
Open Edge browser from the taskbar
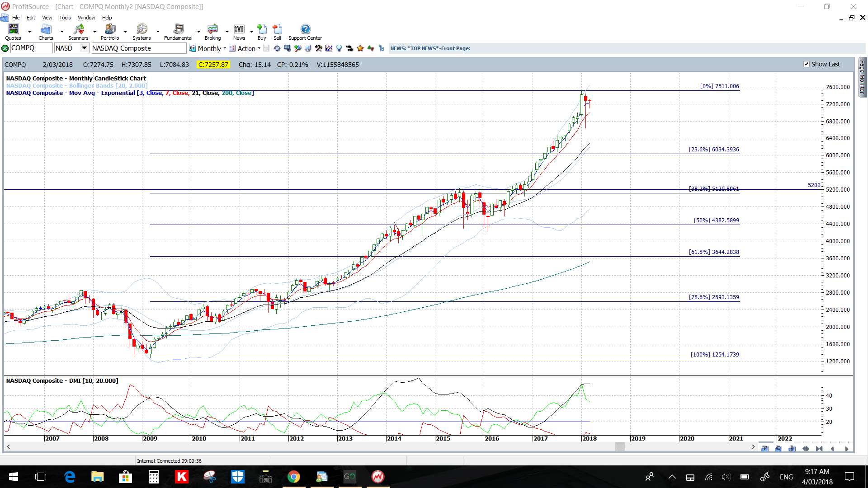click(70, 477)
